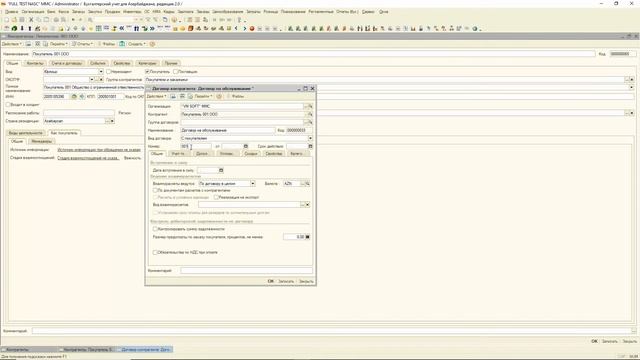Click Закрыть in the contract dialog
The height and width of the screenshot is (360, 640).
306,281
